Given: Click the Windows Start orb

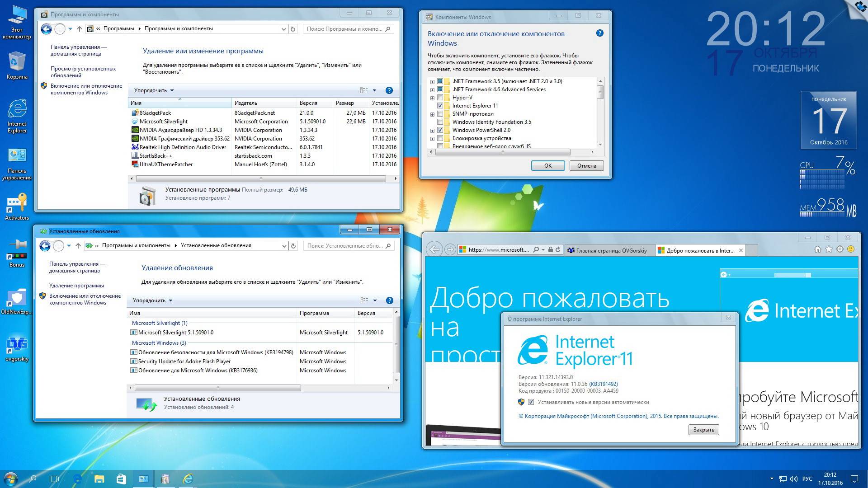Looking at the screenshot, I should point(10,479).
